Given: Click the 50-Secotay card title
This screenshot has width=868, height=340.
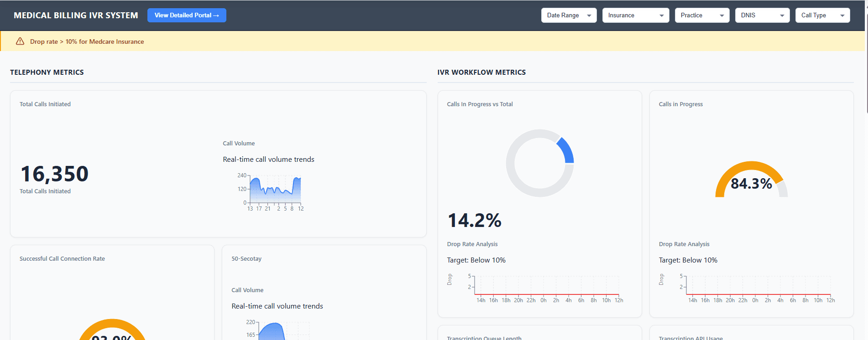Looking at the screenshot, I should [x=246, y=258].
